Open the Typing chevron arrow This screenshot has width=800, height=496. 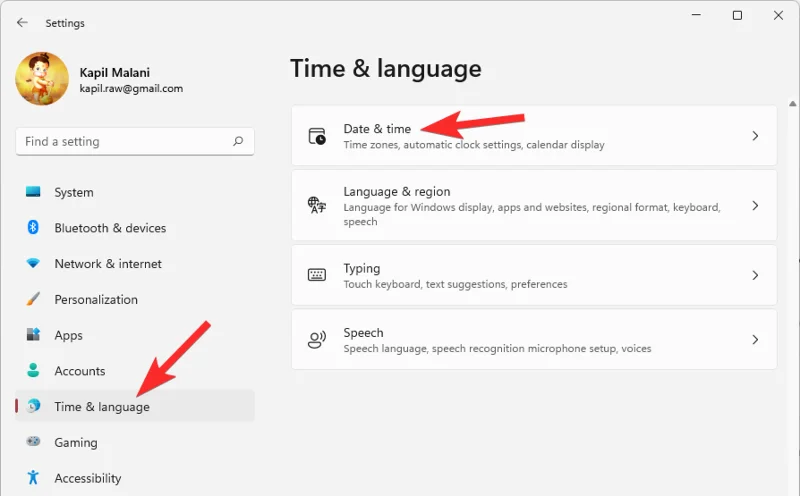(755, 275)
